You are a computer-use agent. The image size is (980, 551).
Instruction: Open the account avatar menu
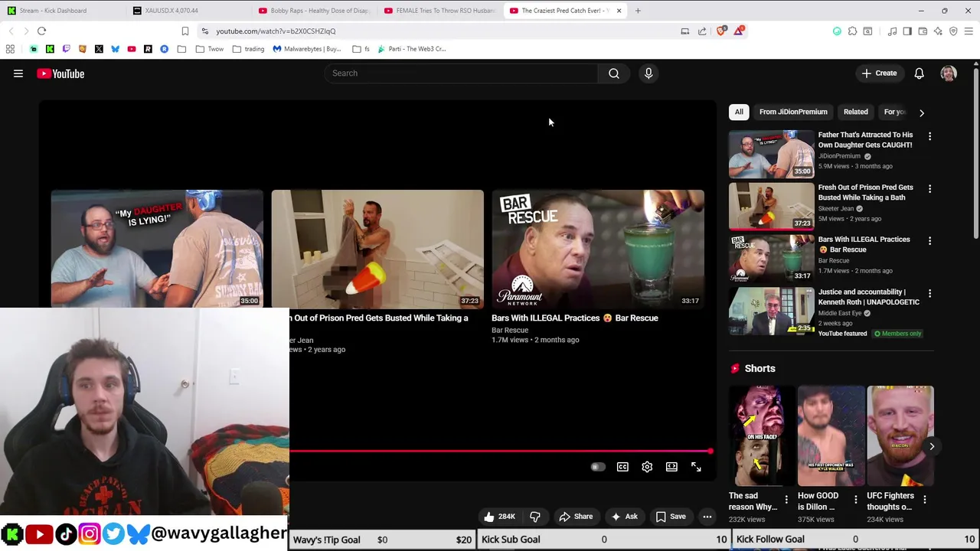pyautogui.click(x=949, y=73)
